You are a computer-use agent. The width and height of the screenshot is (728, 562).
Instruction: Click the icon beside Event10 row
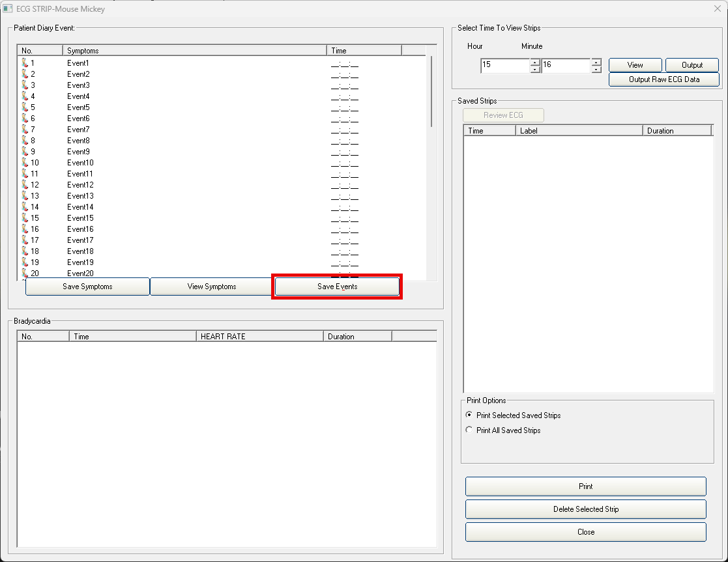[x=25, y=163]
